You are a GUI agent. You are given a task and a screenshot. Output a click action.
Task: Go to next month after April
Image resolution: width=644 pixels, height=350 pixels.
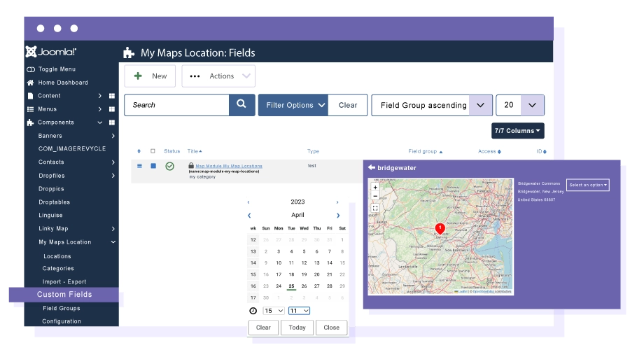[338, 216]
